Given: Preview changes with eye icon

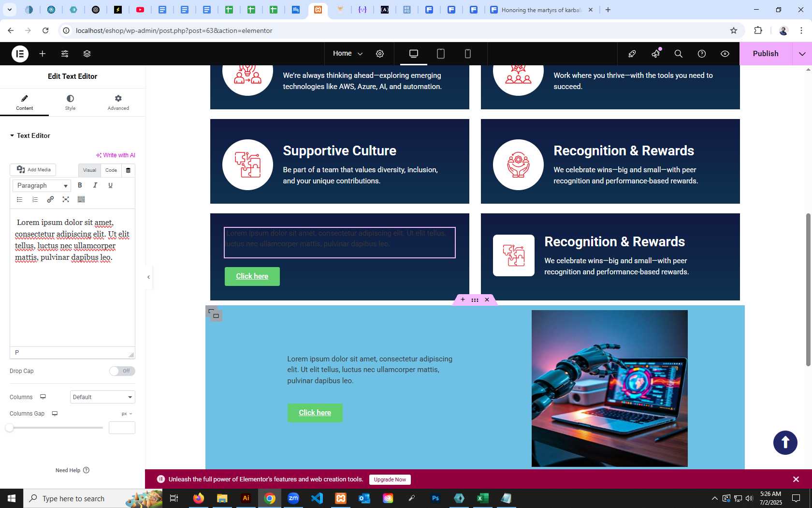Looking at the screenshot, I should [725, 54].
